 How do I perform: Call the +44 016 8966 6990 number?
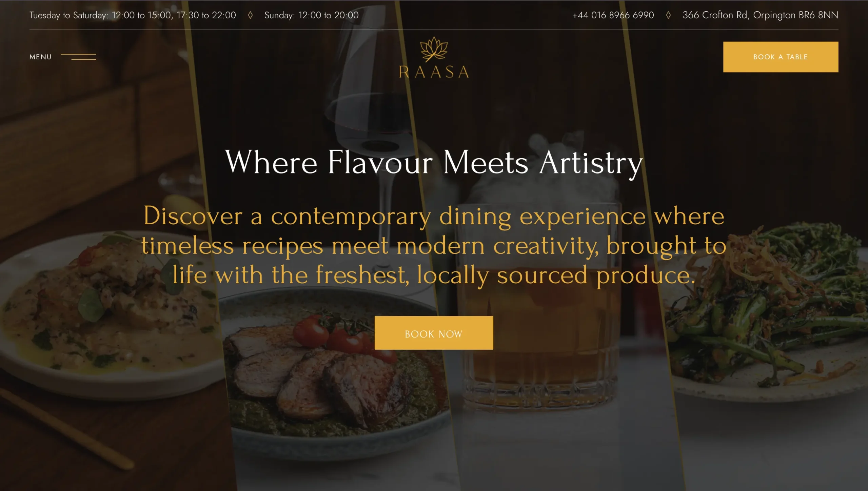point(613,15)
